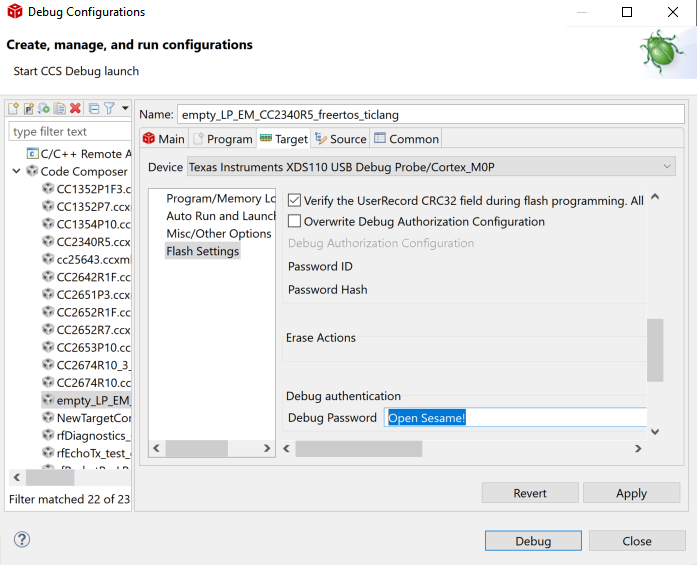697x565 pixels.
Task: Click Export launch configuration icon
Action: [44, 108]
